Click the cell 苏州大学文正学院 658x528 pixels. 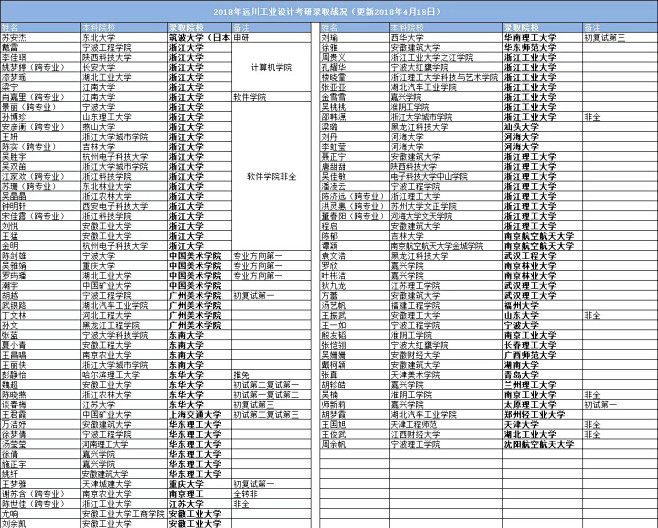pyautogui.click(x=446, y=206)
